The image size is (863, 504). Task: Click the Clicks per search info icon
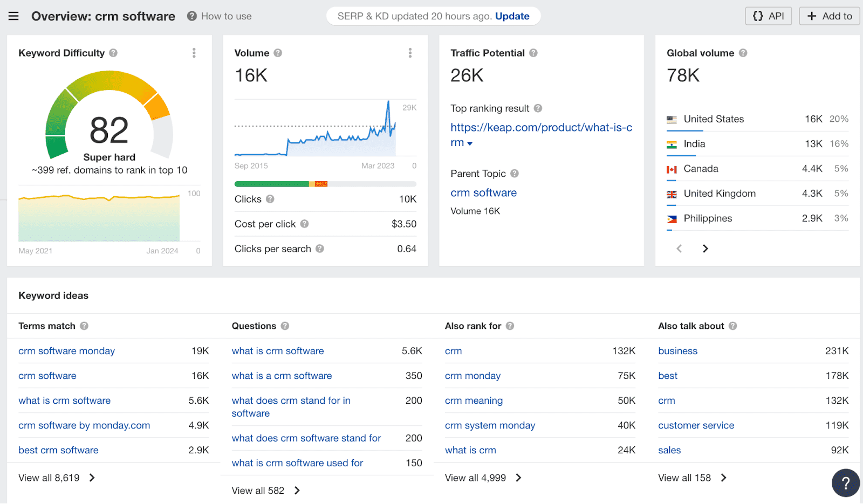(320, 248)
